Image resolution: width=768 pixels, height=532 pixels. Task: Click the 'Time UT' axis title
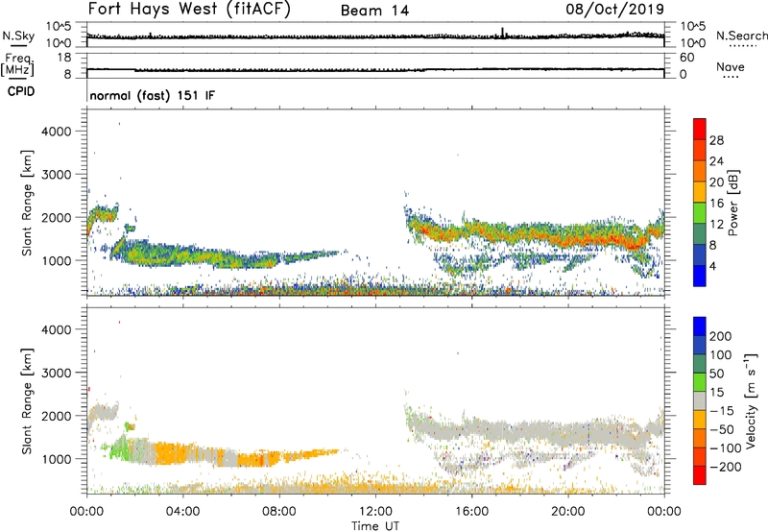pyautogui.click(x=375, y=525)
